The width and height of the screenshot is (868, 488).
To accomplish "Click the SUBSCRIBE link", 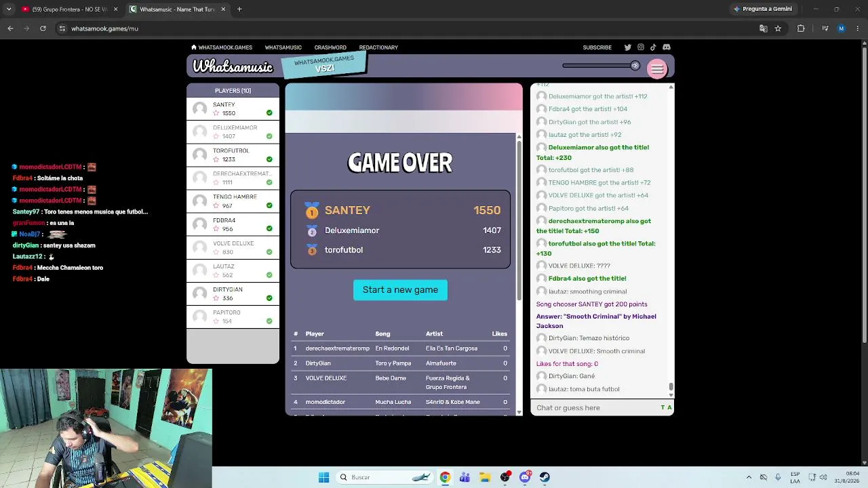I will click(x=597, y=47).
